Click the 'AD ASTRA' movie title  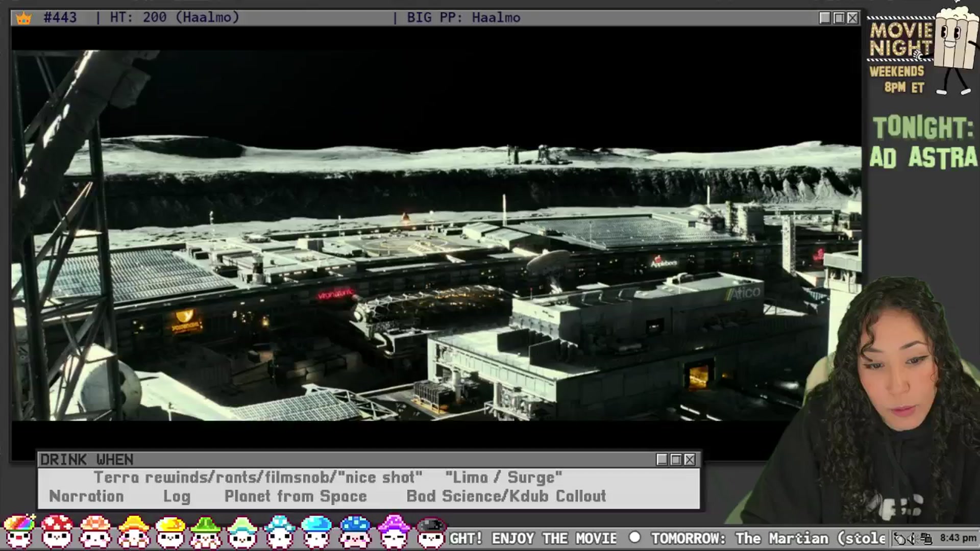coord(923,157)
